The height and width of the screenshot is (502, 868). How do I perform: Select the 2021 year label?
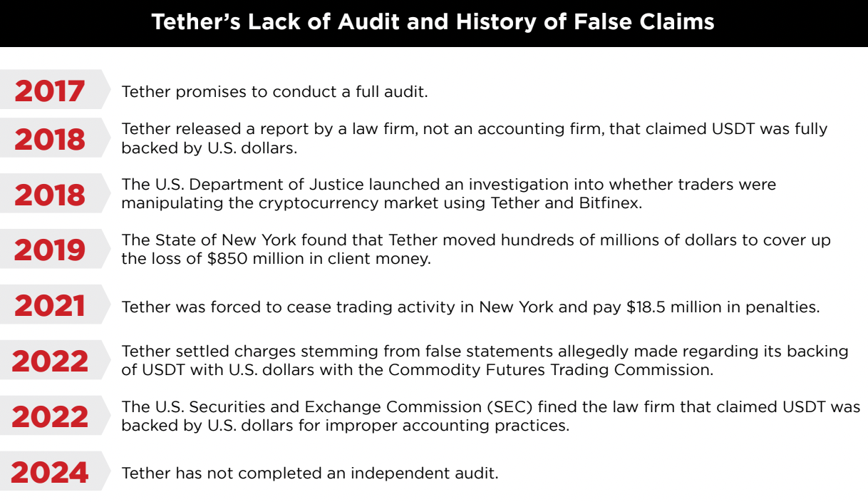(50, 306)
